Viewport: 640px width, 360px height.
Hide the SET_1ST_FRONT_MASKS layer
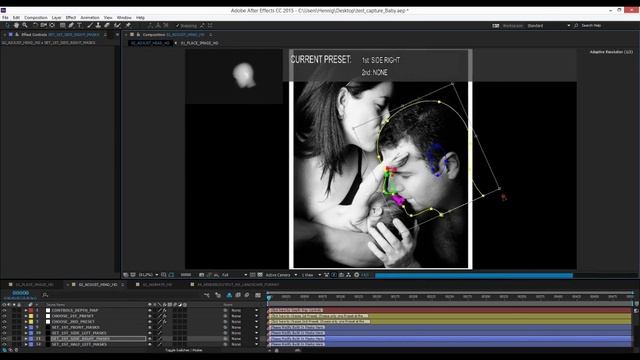click(4, 327)
